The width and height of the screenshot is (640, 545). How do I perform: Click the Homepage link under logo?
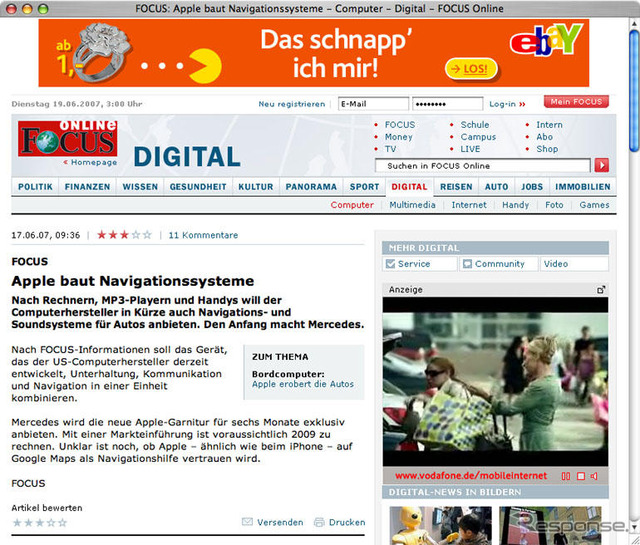[94, 162]
